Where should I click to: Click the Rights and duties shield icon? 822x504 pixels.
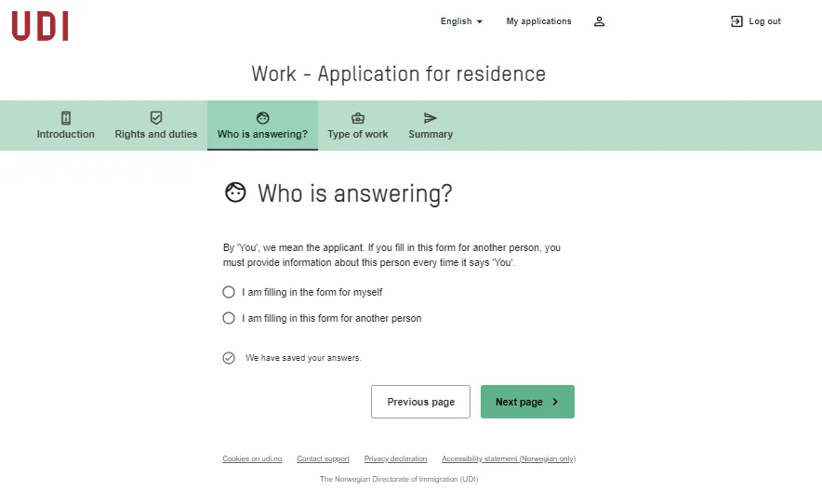pyautogui.click(x=156, y=118)
